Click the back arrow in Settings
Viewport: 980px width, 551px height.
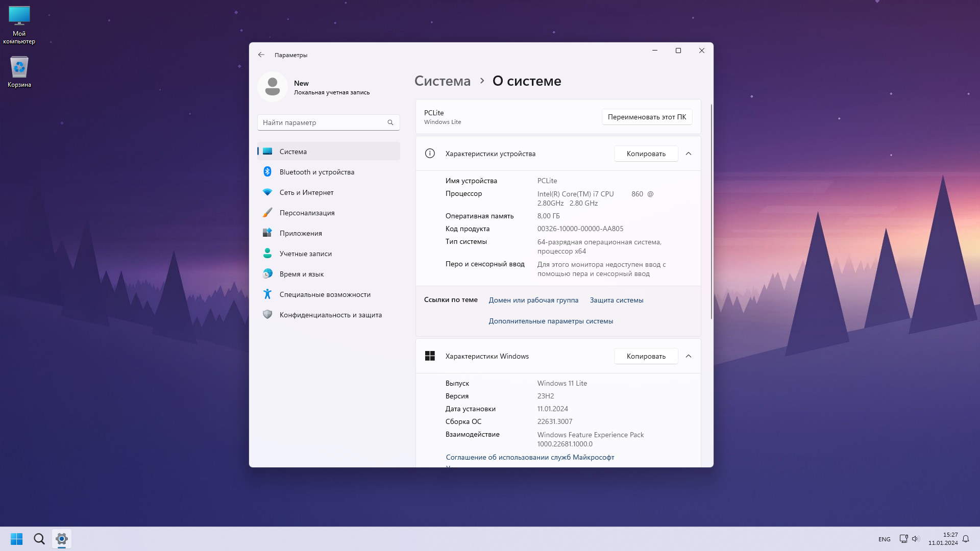click(261, 55)
